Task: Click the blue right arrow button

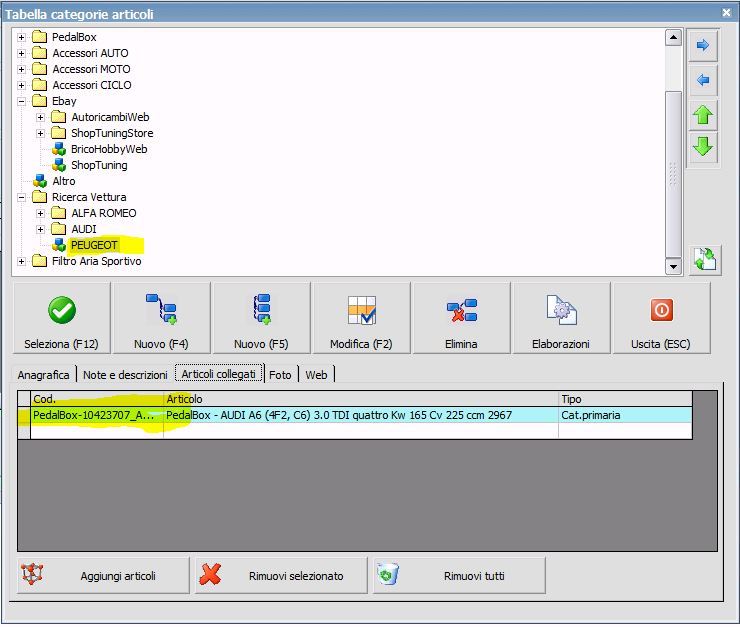Action: tap(703, 45)
